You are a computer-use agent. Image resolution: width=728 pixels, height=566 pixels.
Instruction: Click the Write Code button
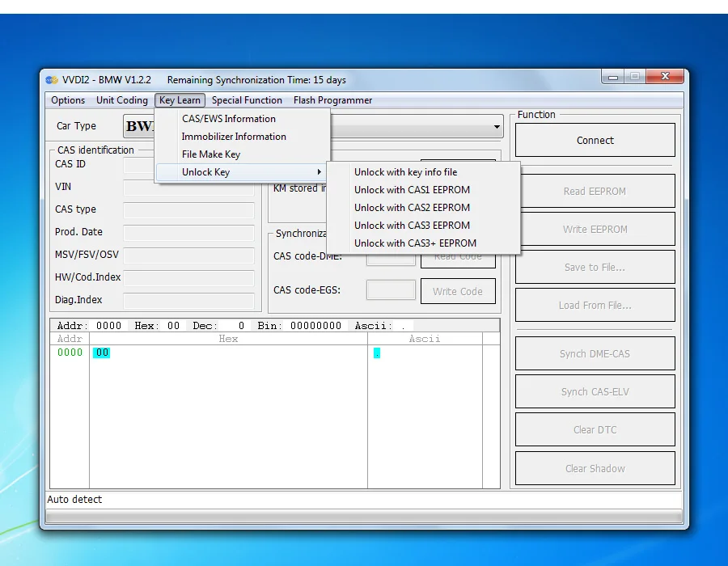[x=458, y=291]
